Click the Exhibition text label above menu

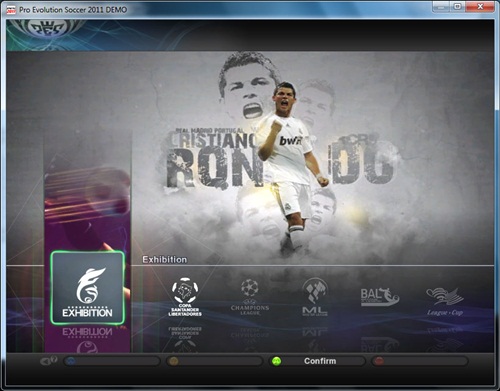(165, 260)
